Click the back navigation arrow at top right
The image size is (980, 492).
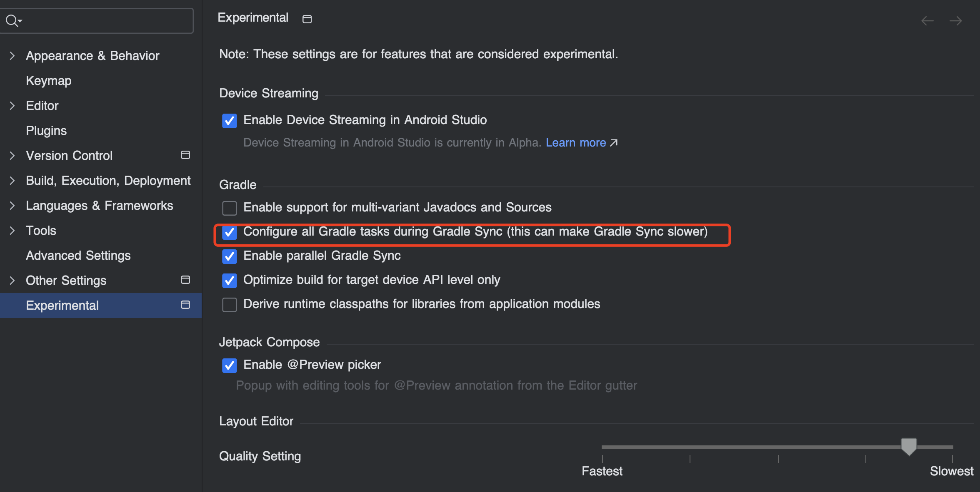click(927, 20)
